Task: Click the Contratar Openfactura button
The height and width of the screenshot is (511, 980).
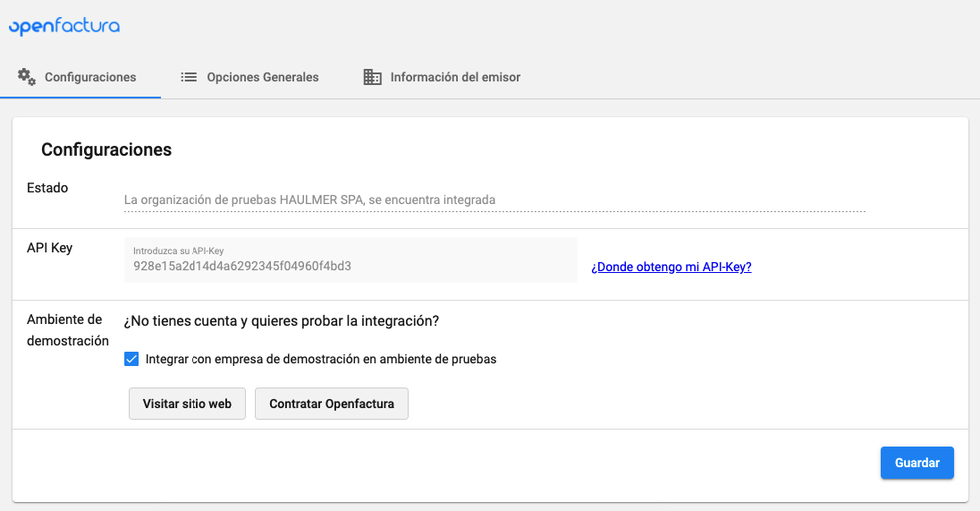Action: (331, 404)
